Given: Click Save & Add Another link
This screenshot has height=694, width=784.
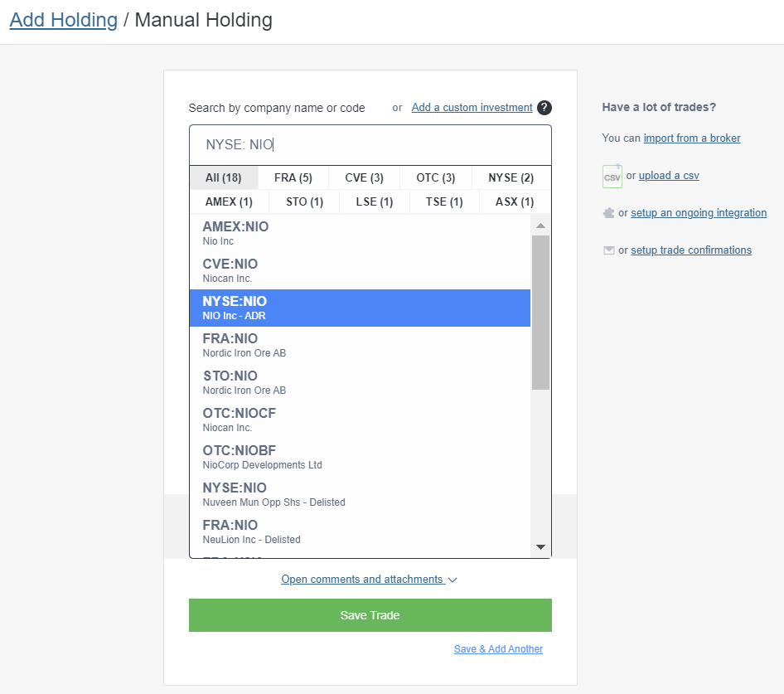Looking at the screenshot, I should pyautogui.click(x=498, y=649).
